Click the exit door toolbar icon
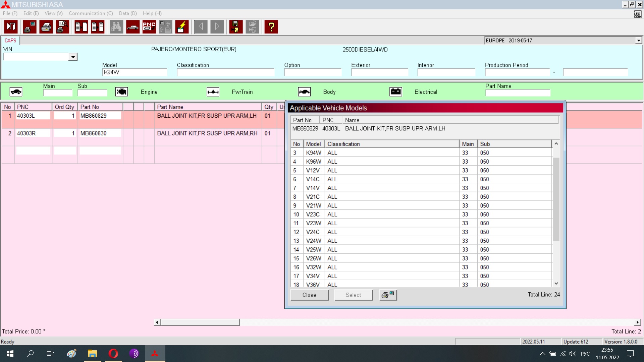Screen dimensions: 644x362 pos(11,27)
